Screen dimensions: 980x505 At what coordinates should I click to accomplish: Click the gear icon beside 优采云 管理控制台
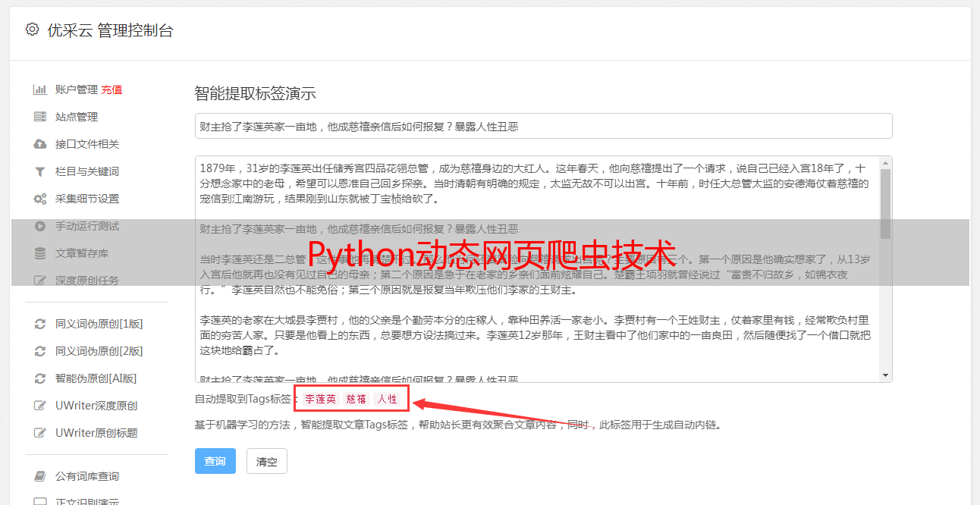coord(32,30)
